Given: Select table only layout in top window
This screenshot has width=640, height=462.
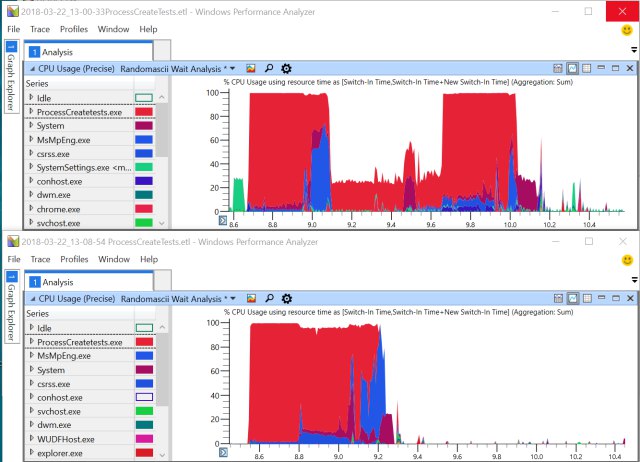Looking at the screenshot, I should (587, 68).
